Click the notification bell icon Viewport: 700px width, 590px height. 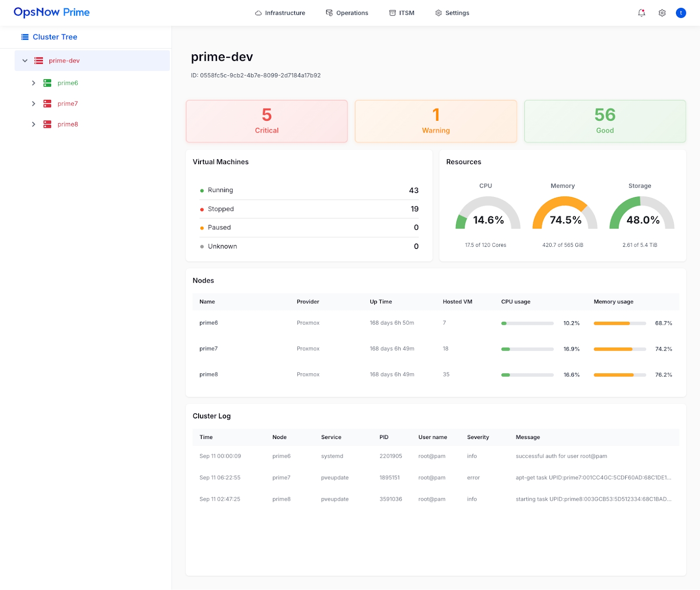tap(641, 13)
